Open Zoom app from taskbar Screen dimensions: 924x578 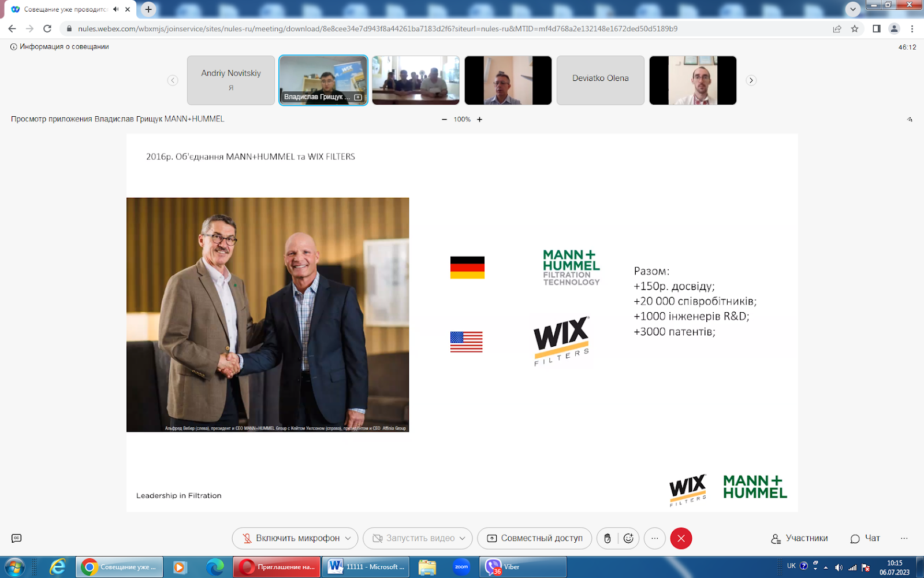461,567
